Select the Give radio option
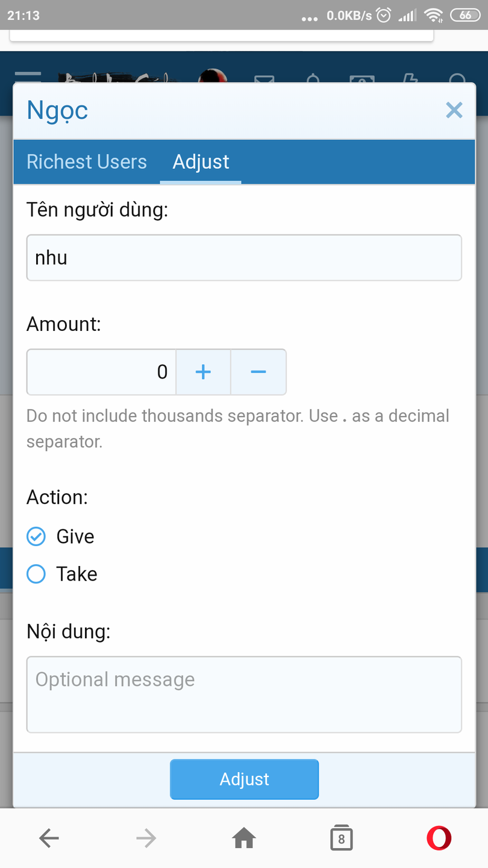The height and width of the screenshot is (868, 488). point(36,536)
